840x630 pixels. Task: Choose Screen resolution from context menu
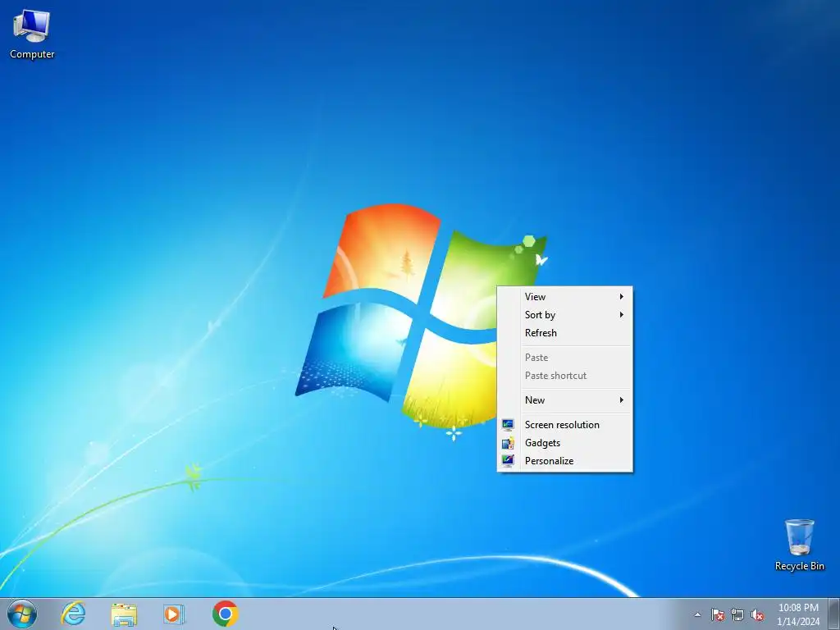(x=564, y=425)
